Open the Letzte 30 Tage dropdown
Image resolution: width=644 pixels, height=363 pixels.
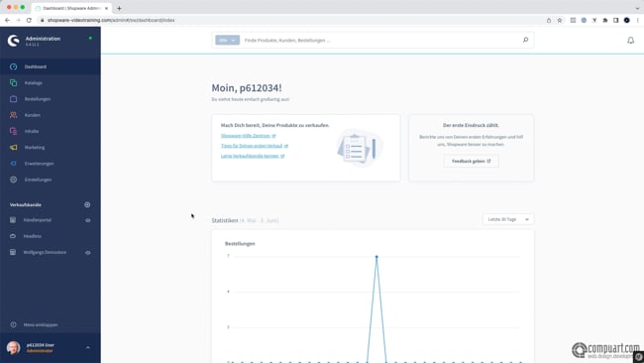(x=508, y=219)
